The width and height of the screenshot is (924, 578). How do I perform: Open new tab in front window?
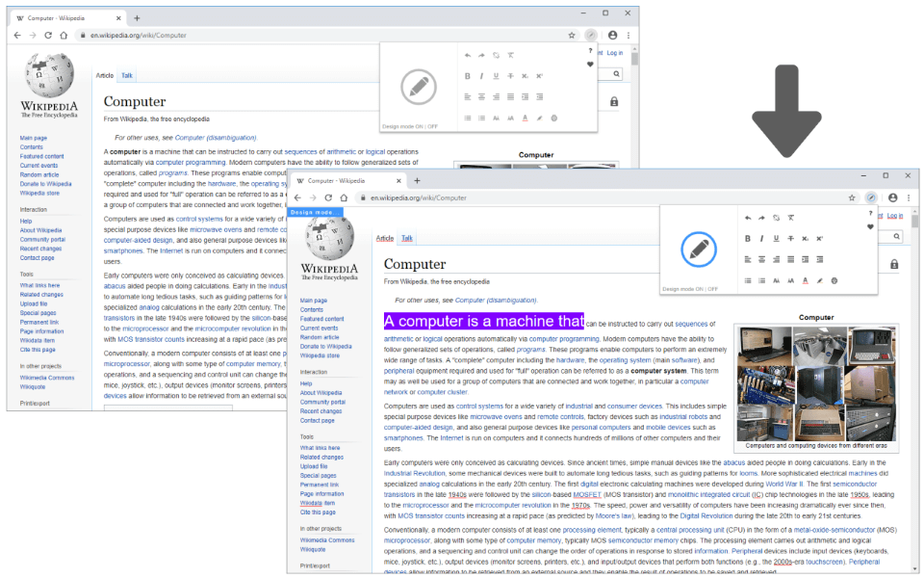tap(417, 180)
